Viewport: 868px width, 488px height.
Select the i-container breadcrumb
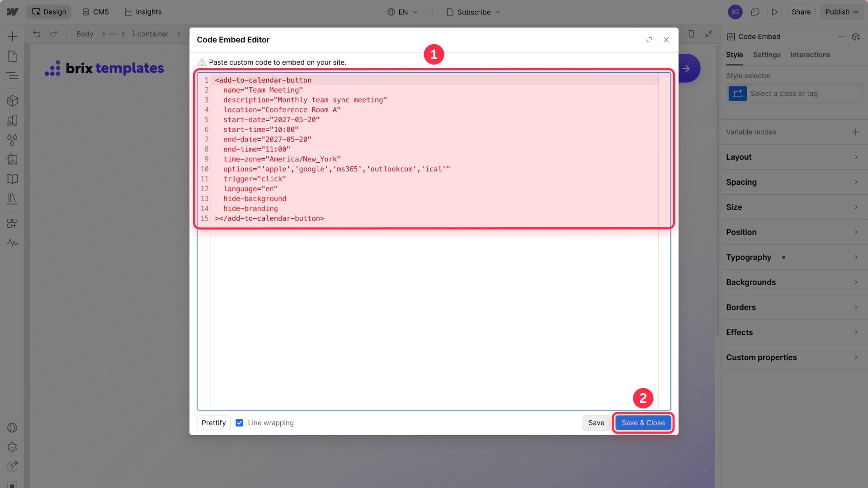point(150,34)
